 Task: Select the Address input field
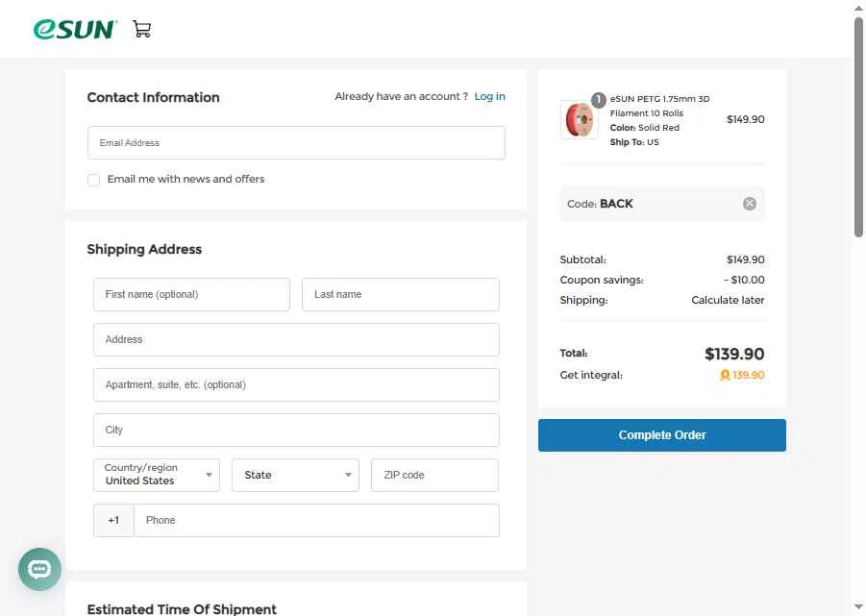click(x=296, y=339)
